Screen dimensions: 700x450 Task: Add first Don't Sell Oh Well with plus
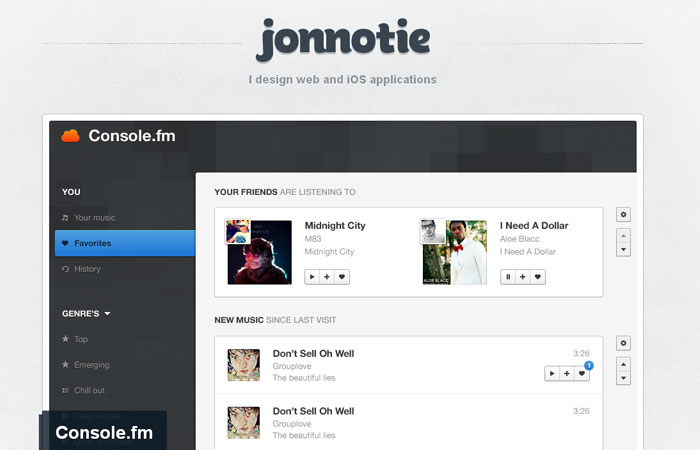(567, 373)
